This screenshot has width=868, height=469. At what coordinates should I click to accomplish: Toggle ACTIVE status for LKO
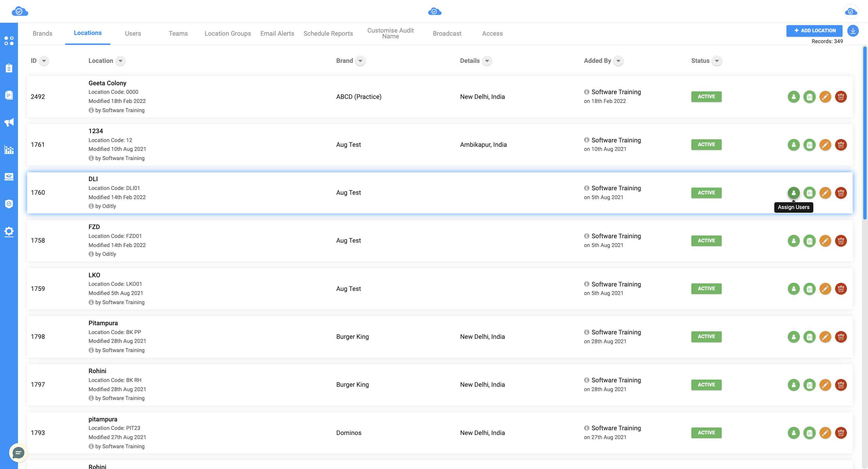pos(706,289)
